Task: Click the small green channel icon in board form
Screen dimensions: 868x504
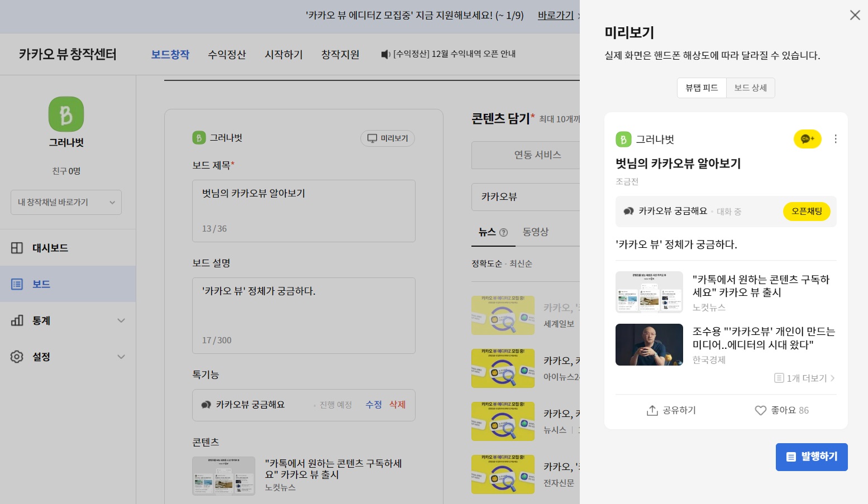Action: point(199,137)
